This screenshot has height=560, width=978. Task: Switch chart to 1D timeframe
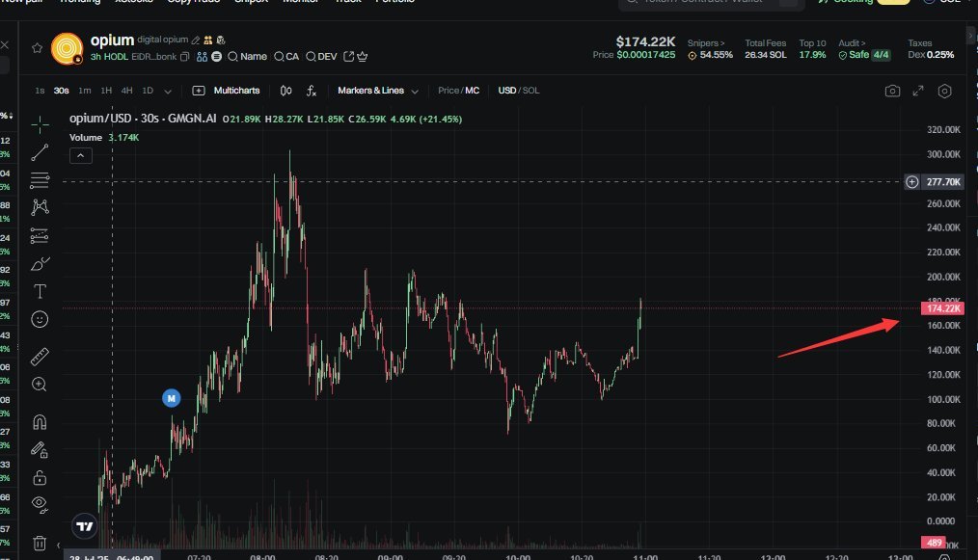coord(148,91)
